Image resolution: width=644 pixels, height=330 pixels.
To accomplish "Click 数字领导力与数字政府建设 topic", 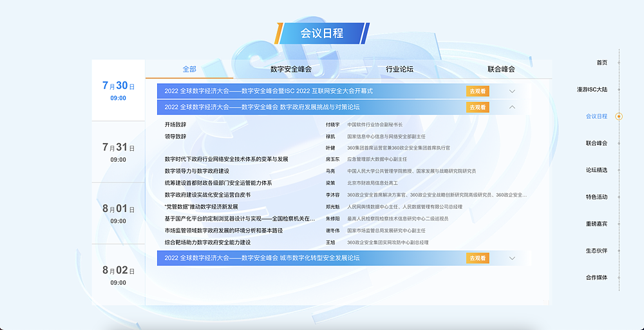I will click(x=196, y=171).
